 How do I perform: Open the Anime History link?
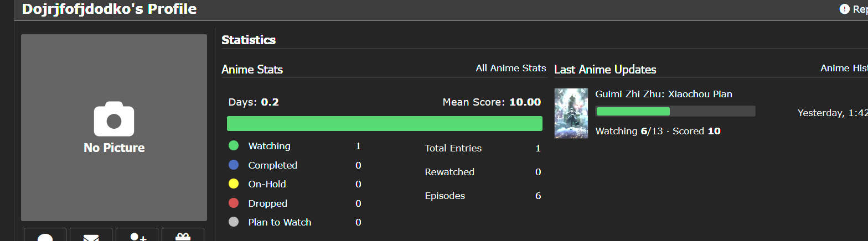coord(843,68)
